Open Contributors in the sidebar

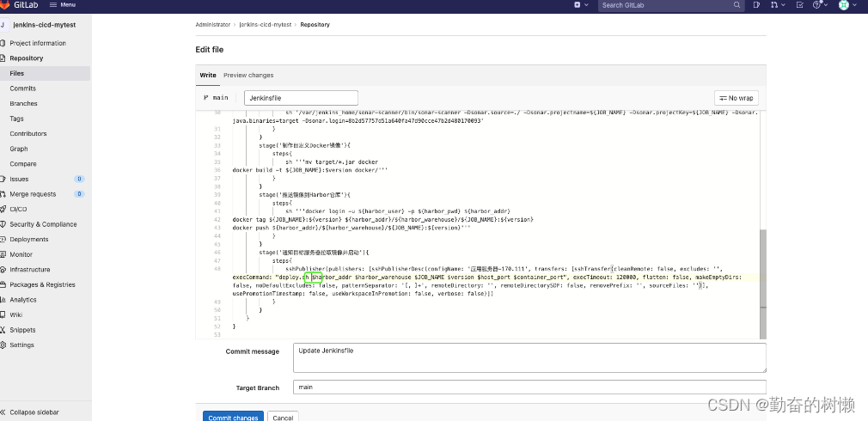point(28,133)
